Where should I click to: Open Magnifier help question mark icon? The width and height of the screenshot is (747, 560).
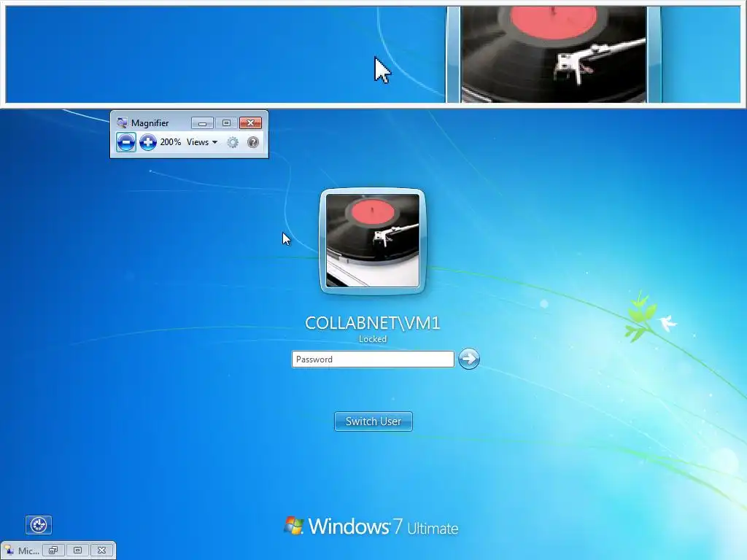253,142
